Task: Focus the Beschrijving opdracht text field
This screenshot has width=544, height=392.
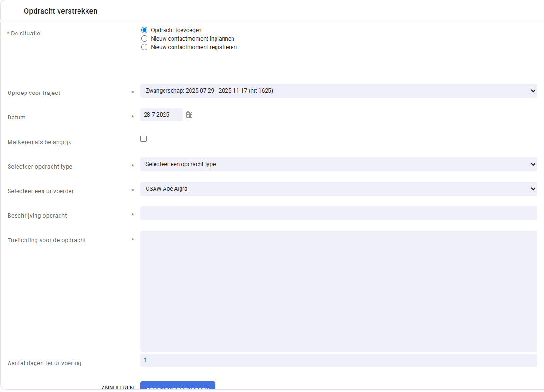Action: tap(338, 213)
